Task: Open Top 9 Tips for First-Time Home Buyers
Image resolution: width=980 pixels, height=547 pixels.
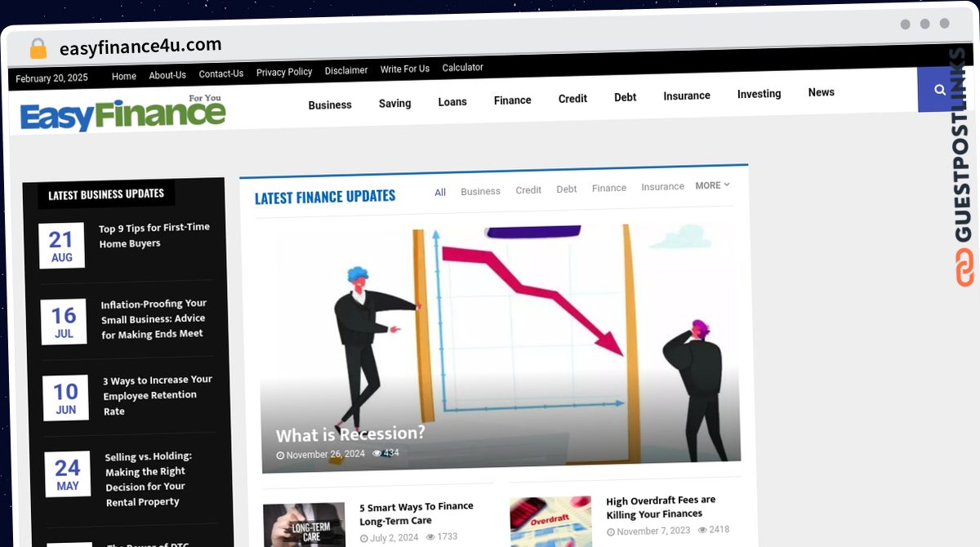Action: click(x=154, y=235)
